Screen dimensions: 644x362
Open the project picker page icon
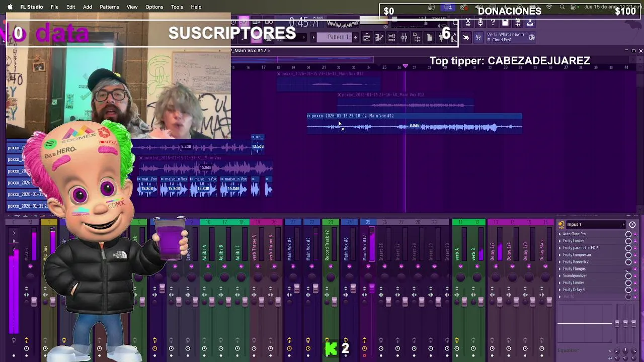point(429,38)
